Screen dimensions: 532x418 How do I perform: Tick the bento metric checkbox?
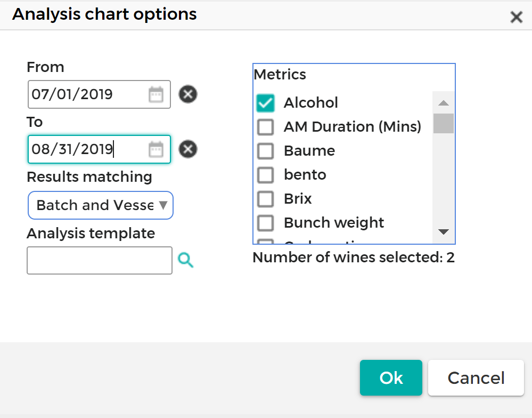tap(265, 175)
